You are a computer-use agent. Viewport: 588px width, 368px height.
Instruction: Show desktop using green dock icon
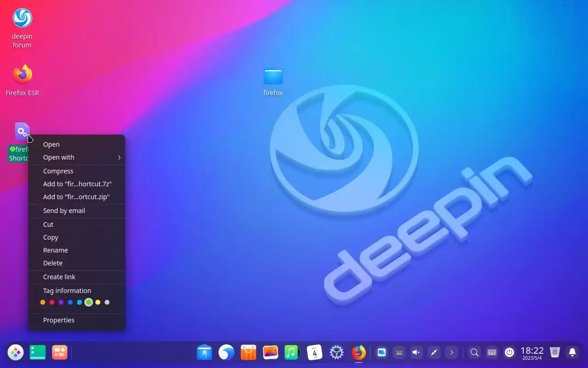[x=38, y=353]
